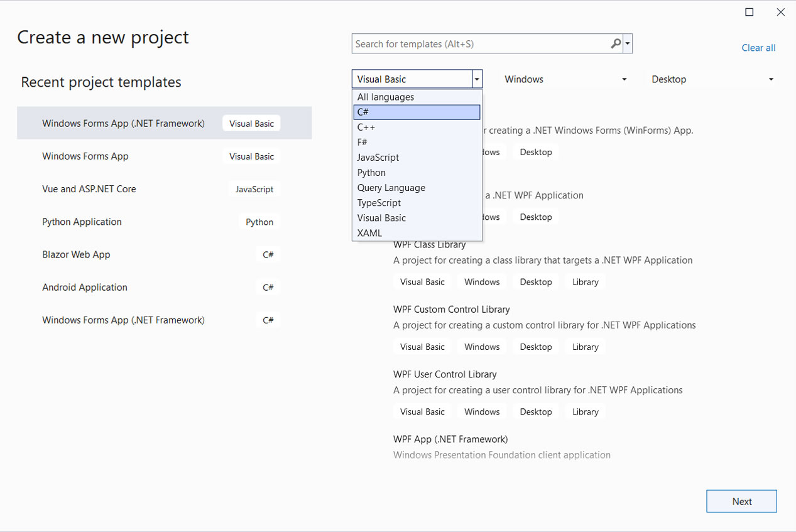Click the search magnifier icon

click(615, 44)
